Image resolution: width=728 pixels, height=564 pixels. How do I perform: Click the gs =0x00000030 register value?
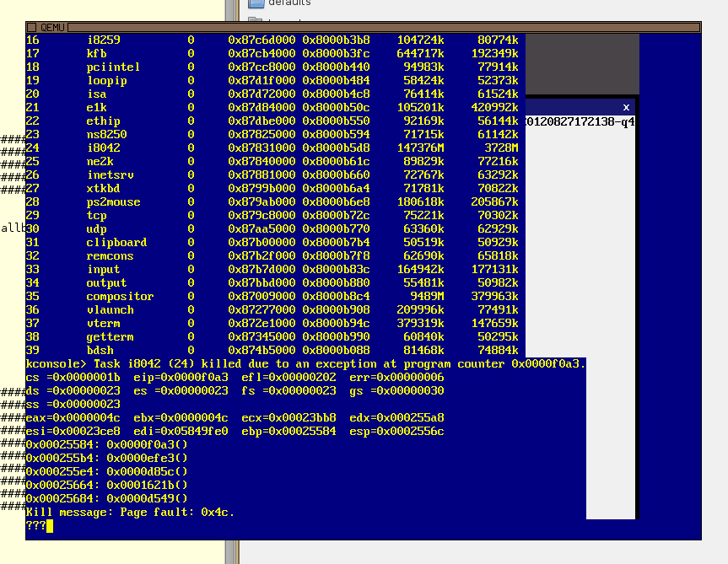[396, 390]
